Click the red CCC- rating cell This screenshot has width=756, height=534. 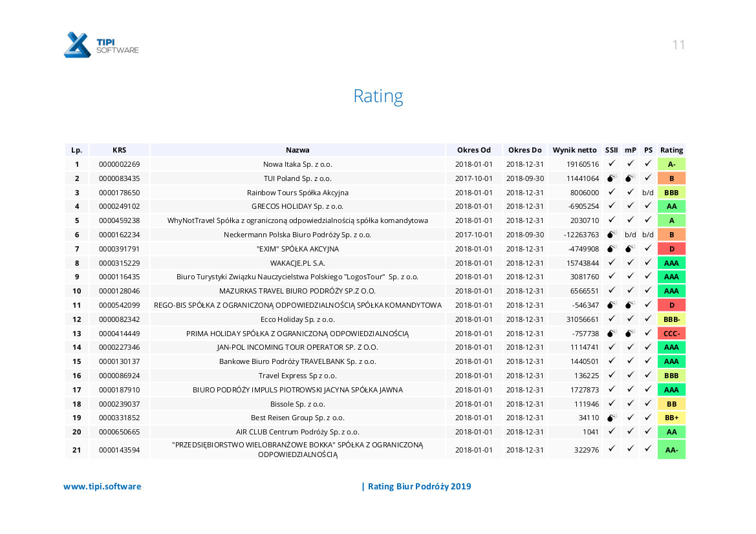tap(671, 334)
